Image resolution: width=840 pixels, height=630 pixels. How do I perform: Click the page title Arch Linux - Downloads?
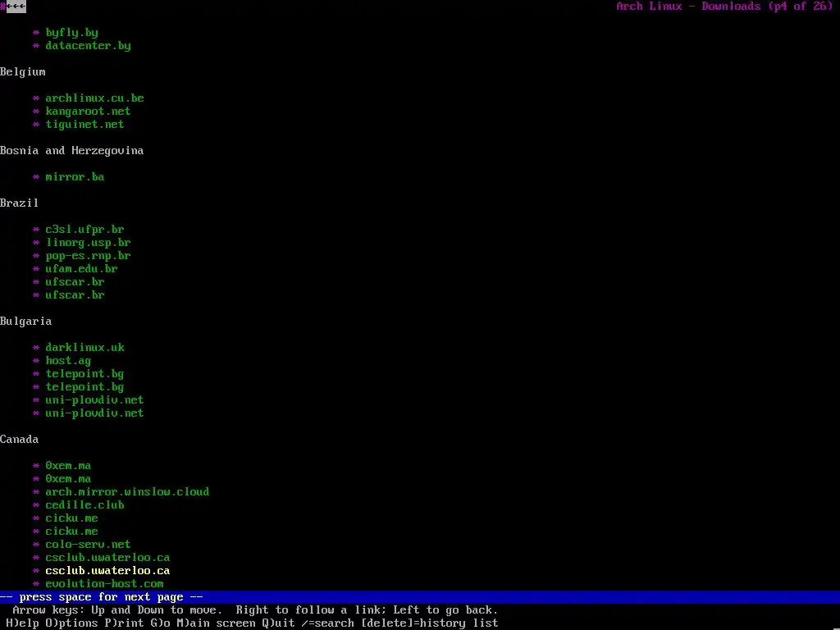[688, 7]
